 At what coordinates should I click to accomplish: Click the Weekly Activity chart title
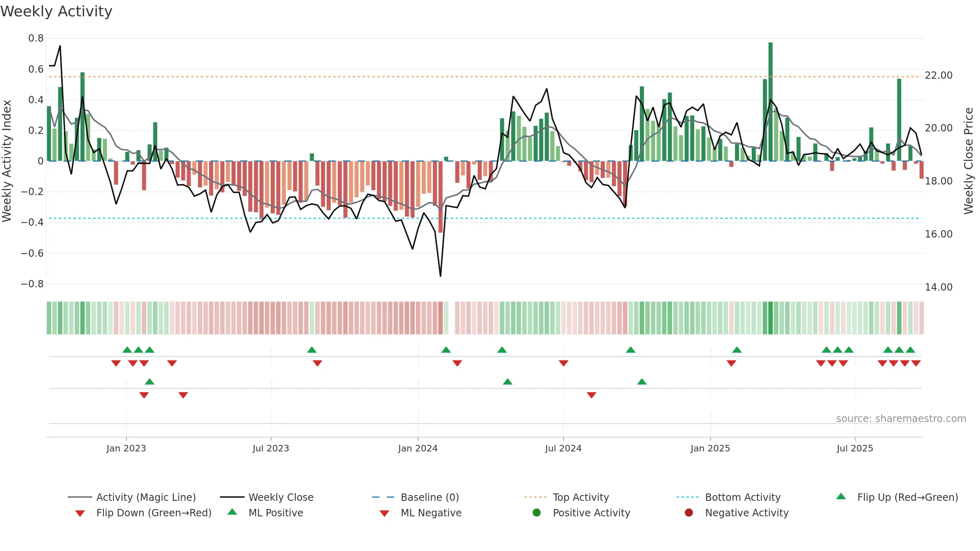point(56,11)
